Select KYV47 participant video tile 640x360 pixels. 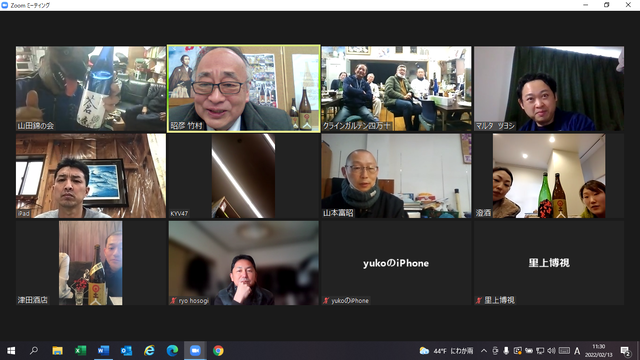point(244,176)
